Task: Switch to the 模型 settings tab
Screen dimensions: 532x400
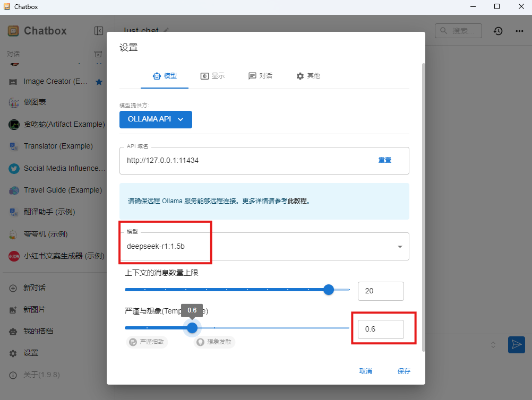Action: tap(165, 76)
